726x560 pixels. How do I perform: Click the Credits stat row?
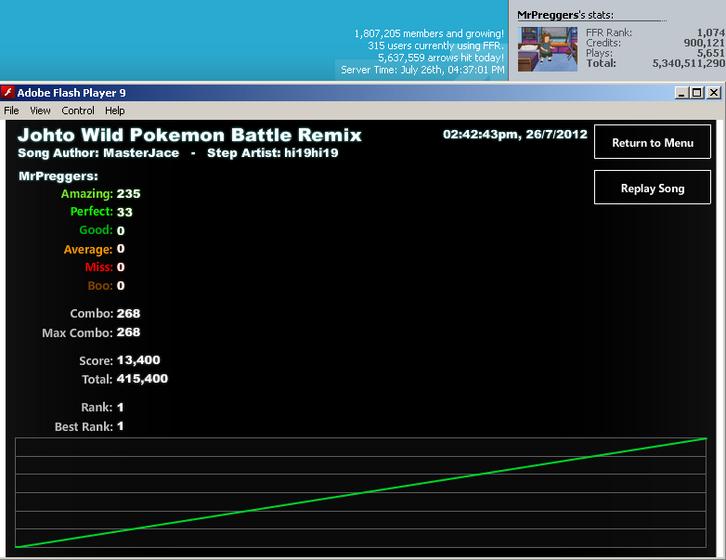point(655,43)
